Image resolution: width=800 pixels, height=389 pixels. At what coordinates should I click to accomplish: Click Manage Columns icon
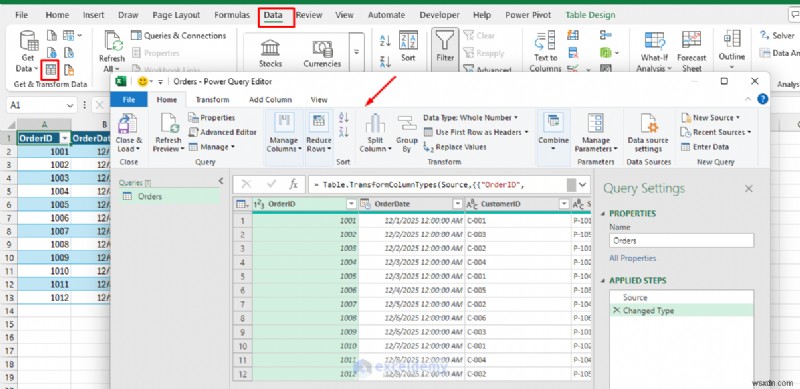pyautogui.click(x=284, y=123)
